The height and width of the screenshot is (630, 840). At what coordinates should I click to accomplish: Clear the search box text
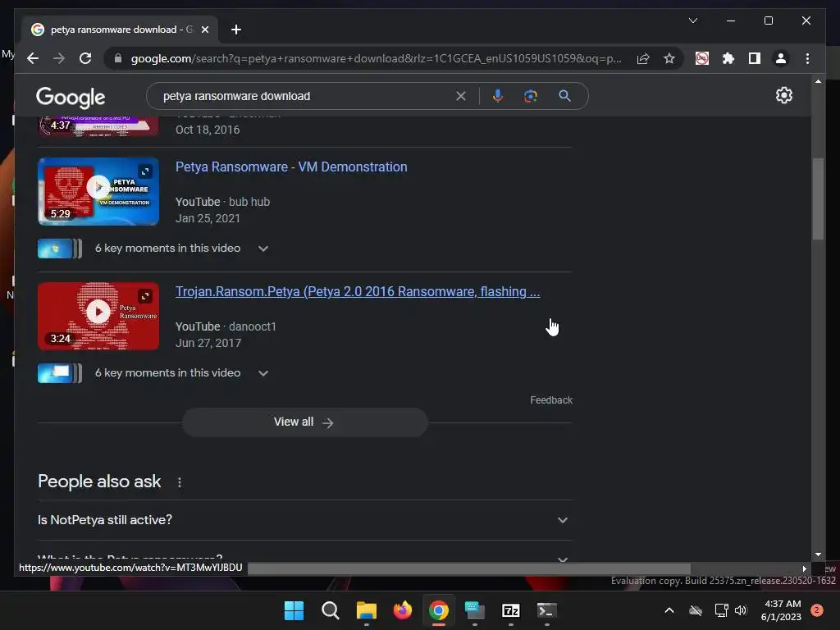pyautogui.click(x=461, y=96)
